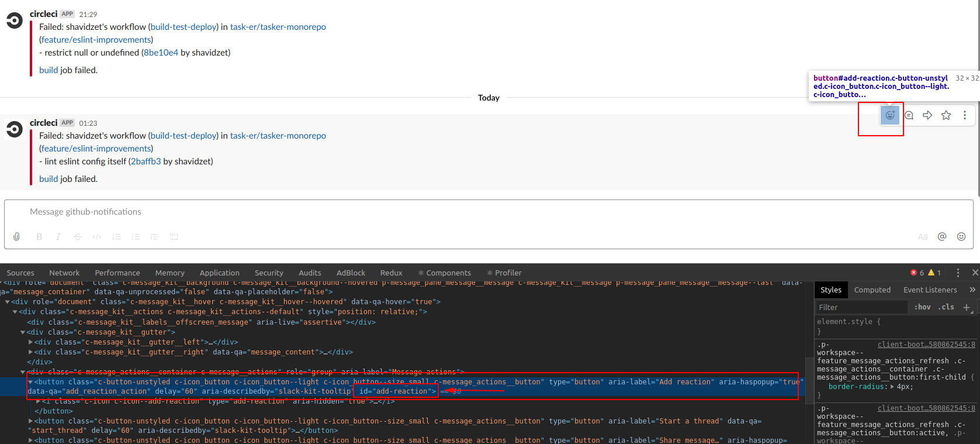The width and height of the screenshot is (980, 444).
Task: Toggle the :hov element state panel
Action: (923, 307)
